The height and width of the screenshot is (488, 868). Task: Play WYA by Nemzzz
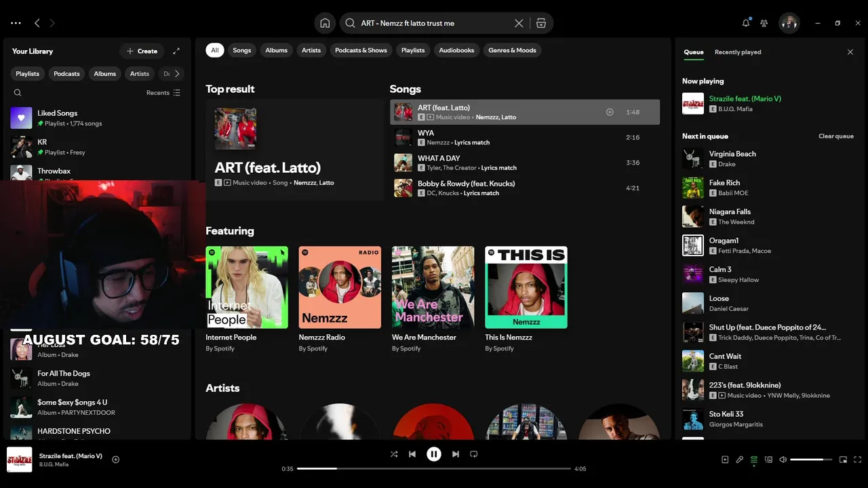click(x=525, y=138)
